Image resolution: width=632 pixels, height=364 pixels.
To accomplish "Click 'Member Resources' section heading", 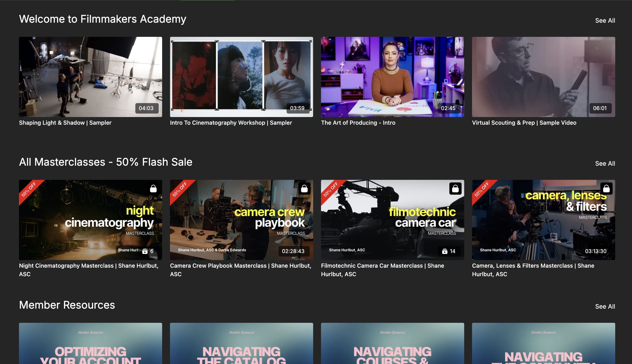I will [67, 305].
